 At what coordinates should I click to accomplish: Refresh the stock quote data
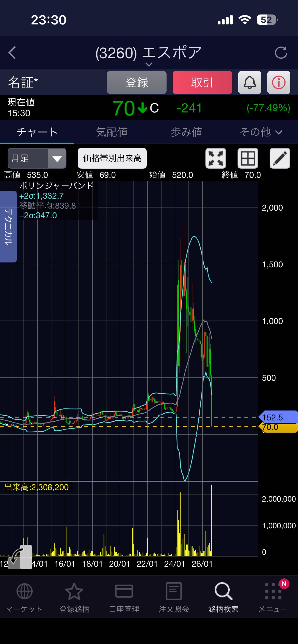pyautogui.click(x=281, y=52)
